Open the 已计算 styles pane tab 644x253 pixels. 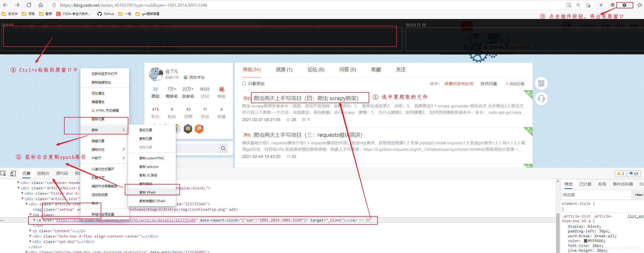point(585,184)
